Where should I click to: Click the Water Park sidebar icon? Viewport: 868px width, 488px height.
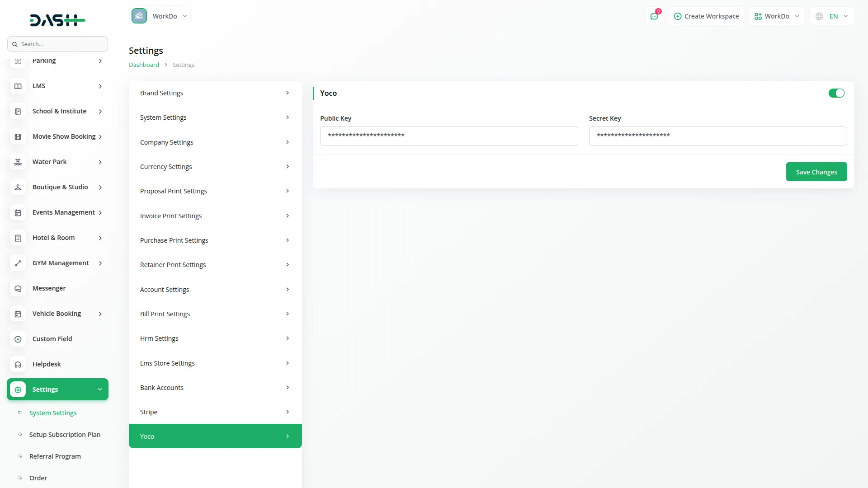(18, 162)
